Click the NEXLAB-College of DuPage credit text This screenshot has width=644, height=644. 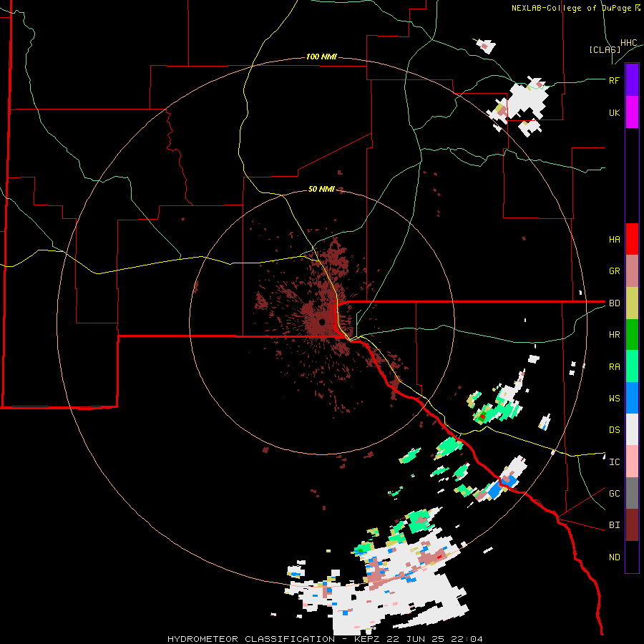571,8
